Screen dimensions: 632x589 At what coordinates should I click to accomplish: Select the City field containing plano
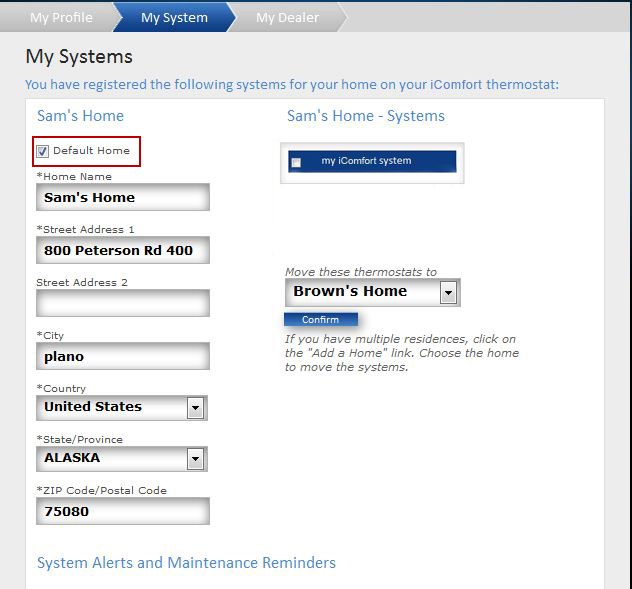tap(122, 356)
